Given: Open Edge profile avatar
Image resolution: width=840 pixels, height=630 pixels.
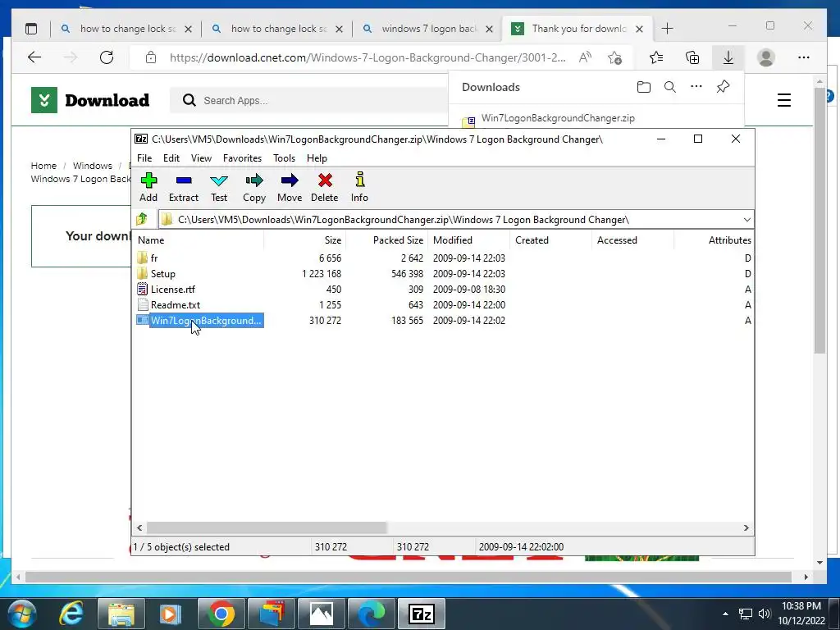Looking at the screenshot, I should point(766,57).
